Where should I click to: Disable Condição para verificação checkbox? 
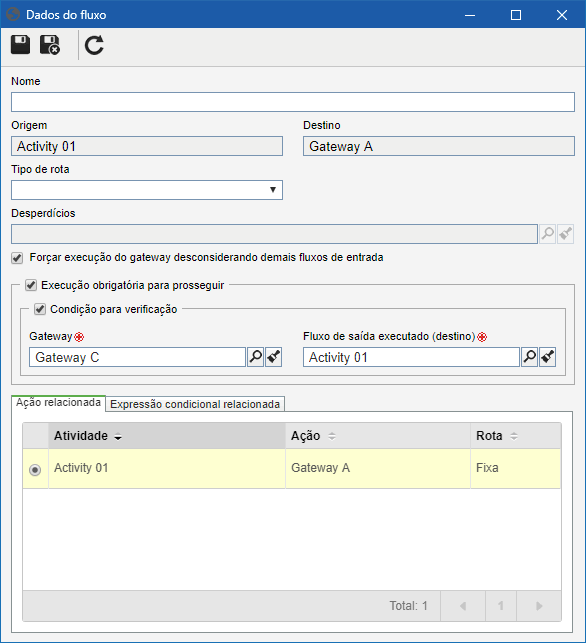pos(40,309)
